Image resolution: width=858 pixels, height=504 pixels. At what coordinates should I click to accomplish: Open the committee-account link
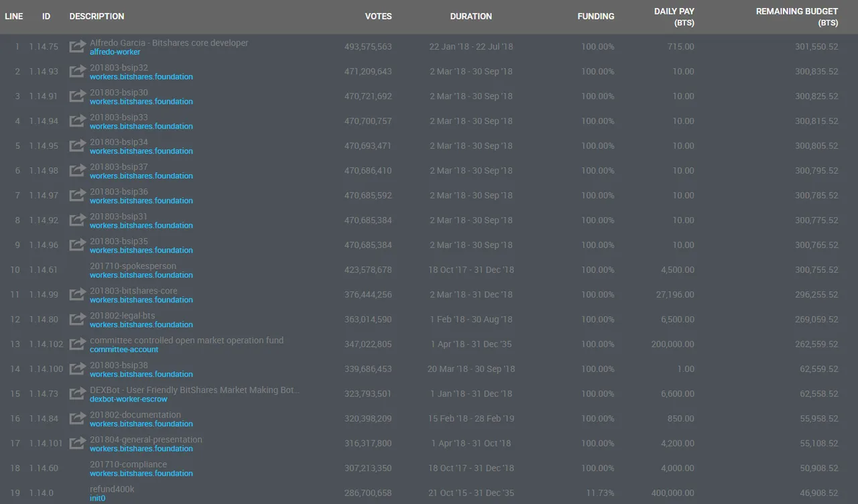124,350
